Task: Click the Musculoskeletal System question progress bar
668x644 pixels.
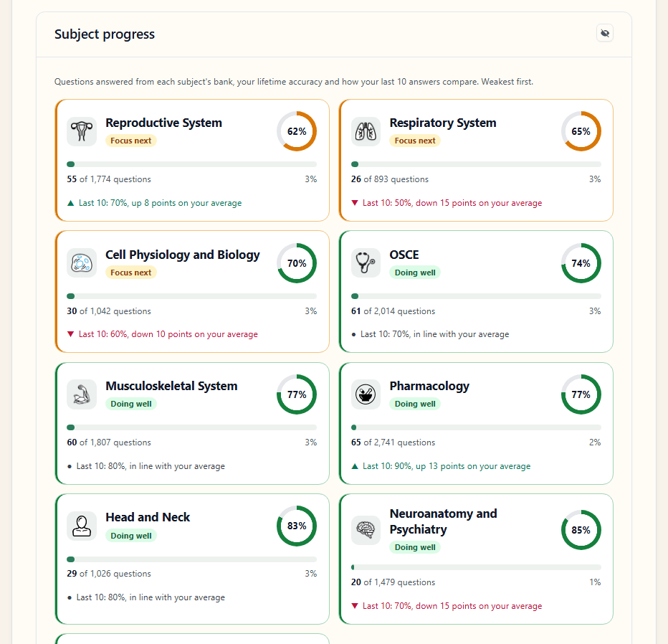Action: coord(191,427)
